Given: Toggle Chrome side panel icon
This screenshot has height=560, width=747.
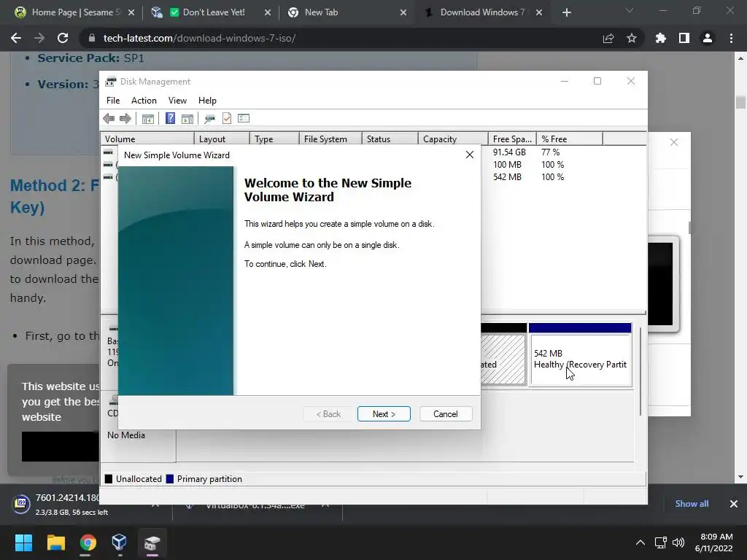Looking at the screenshot, I should (684, 38).
